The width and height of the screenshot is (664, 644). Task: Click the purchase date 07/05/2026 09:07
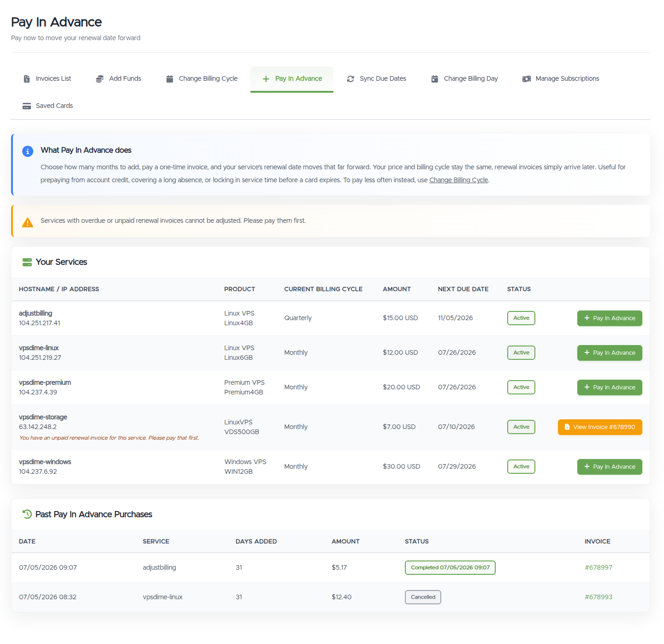click(x=48, y=567)
